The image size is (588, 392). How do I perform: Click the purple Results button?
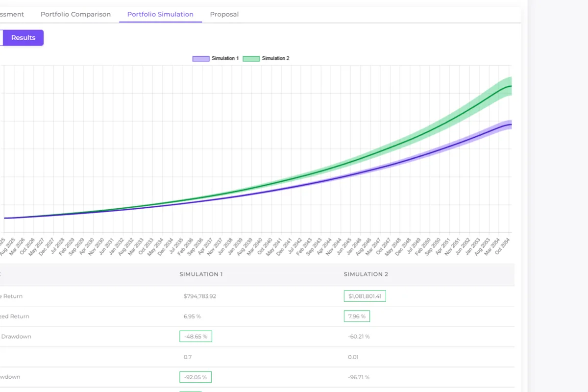click(23, 38)
